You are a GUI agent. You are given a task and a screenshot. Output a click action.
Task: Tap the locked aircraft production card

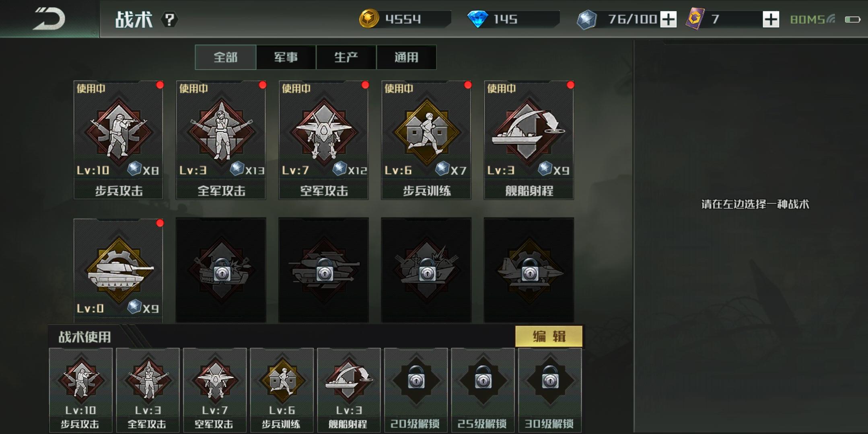coord(529,270)
